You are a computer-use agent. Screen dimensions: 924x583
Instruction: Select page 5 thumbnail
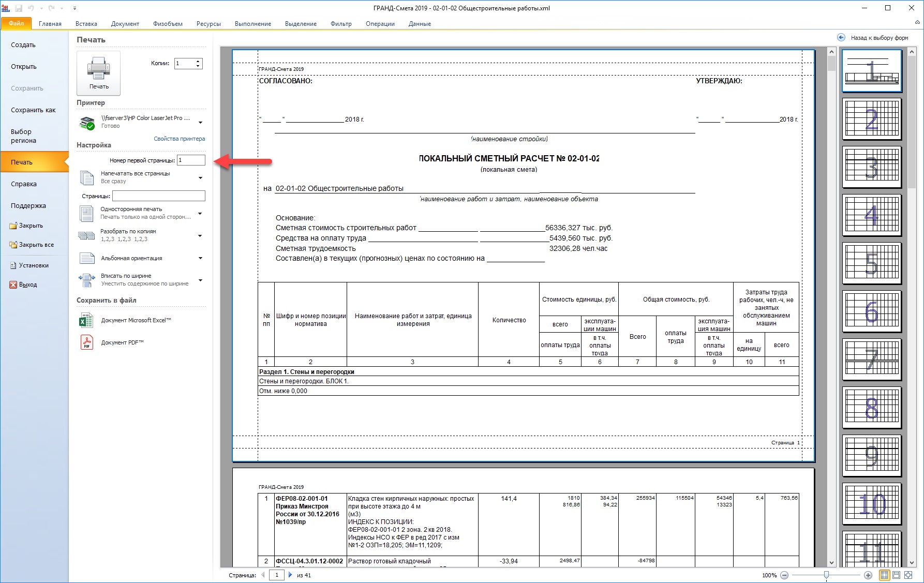point(872,263)
